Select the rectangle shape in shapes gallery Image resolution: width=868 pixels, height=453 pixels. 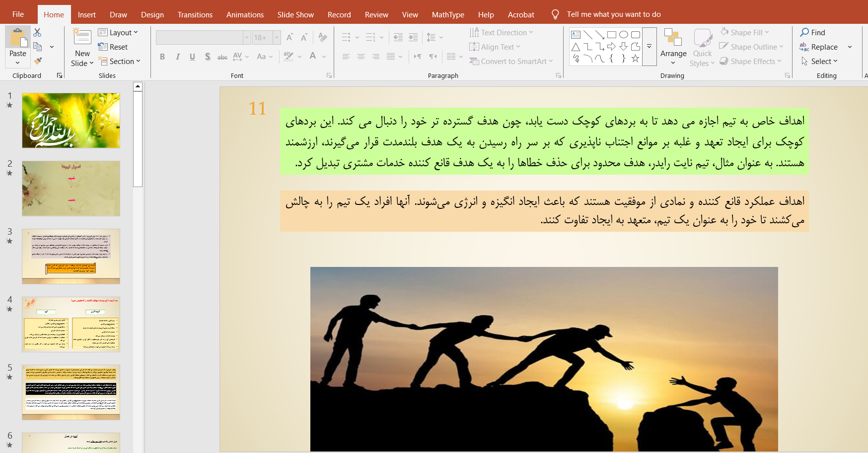pyautogui.click(x=611, y=35)
